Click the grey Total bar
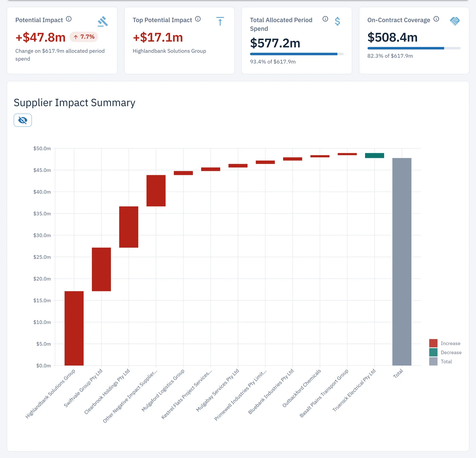This screenshot has height=458, width=476. [402, 262]
